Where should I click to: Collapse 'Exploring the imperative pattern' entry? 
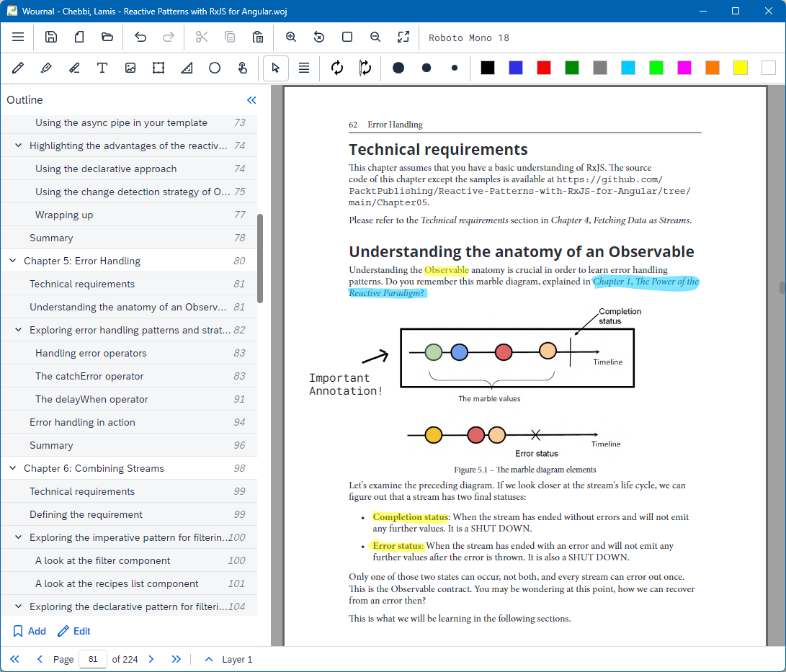[x=19, y=537]
